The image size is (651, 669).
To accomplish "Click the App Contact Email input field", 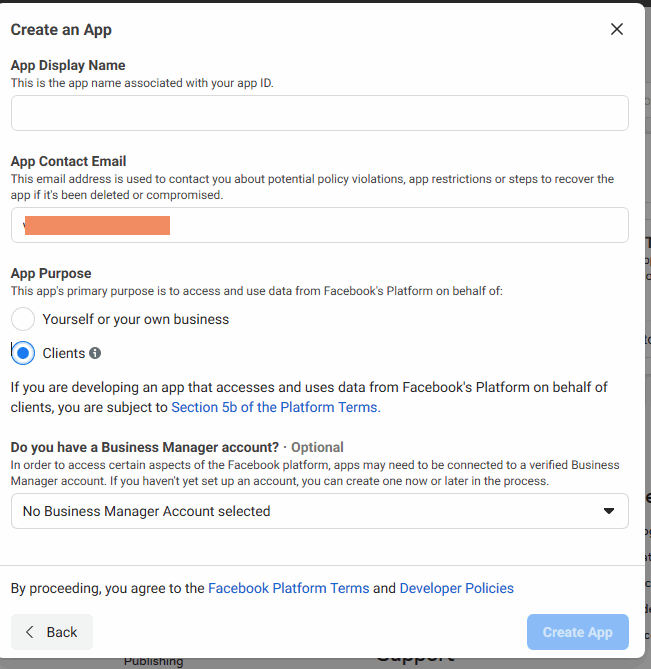I will point(320,225).
